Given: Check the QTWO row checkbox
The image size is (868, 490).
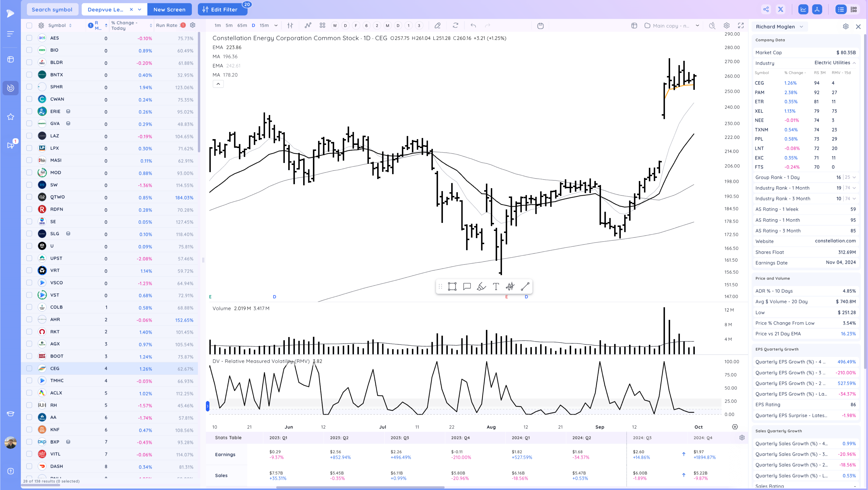Looking at the screenshot, I should coord(29,197).
